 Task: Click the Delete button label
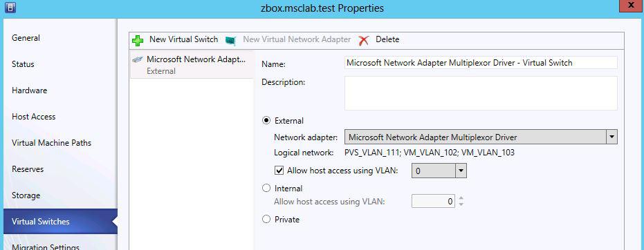click(x=387, y=39)
